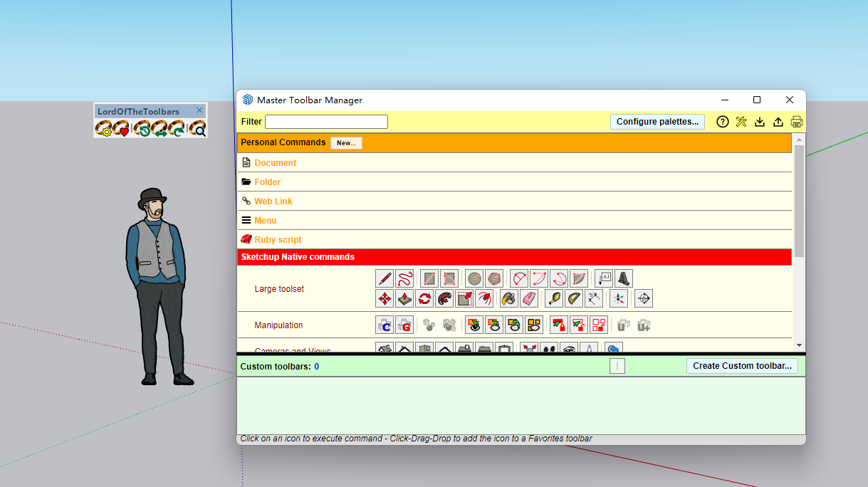Activate the Tape Measure tool
Image resolution: width=868 pixels, height=487 pixels.
(x=554, y=298)
